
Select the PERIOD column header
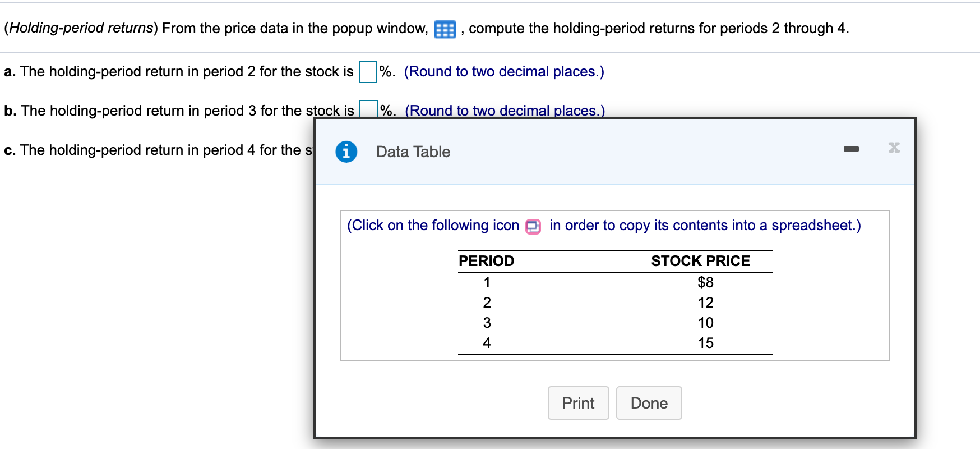486,260
